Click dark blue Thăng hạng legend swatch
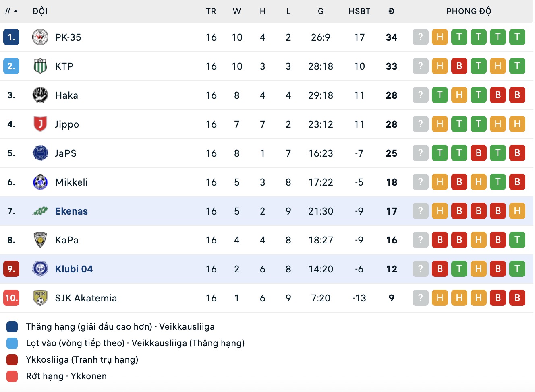Viewport: 535px width, 392px height. (12, 327)
